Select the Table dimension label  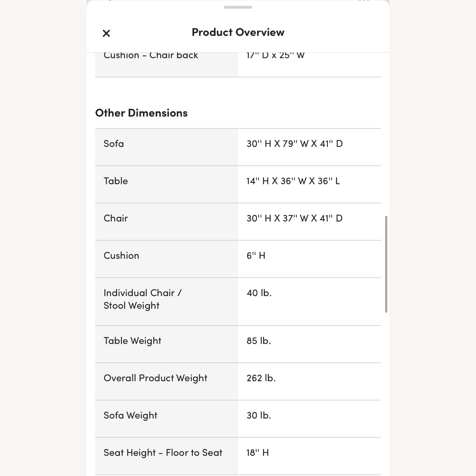point(116,181)
